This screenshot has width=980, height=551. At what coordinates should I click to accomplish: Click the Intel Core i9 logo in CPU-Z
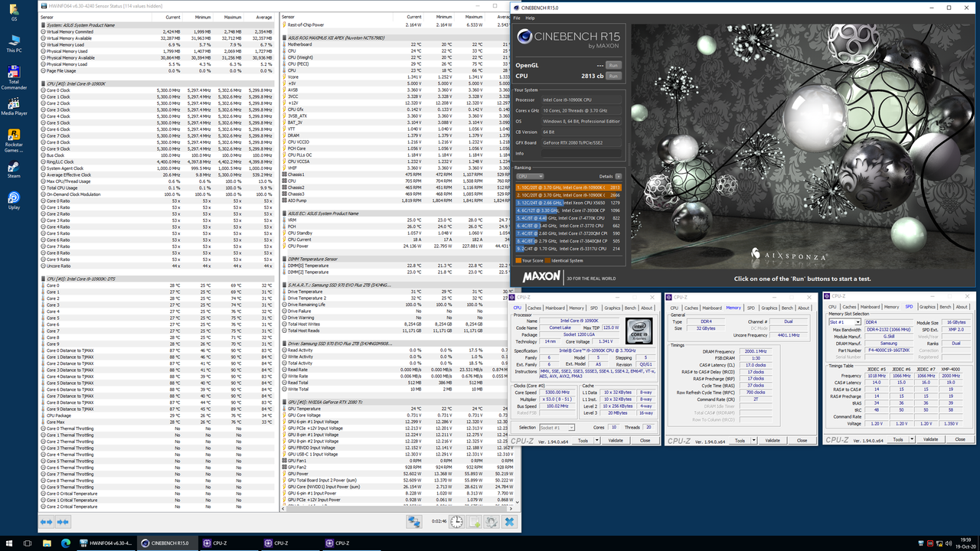click(x=639, y=330)
